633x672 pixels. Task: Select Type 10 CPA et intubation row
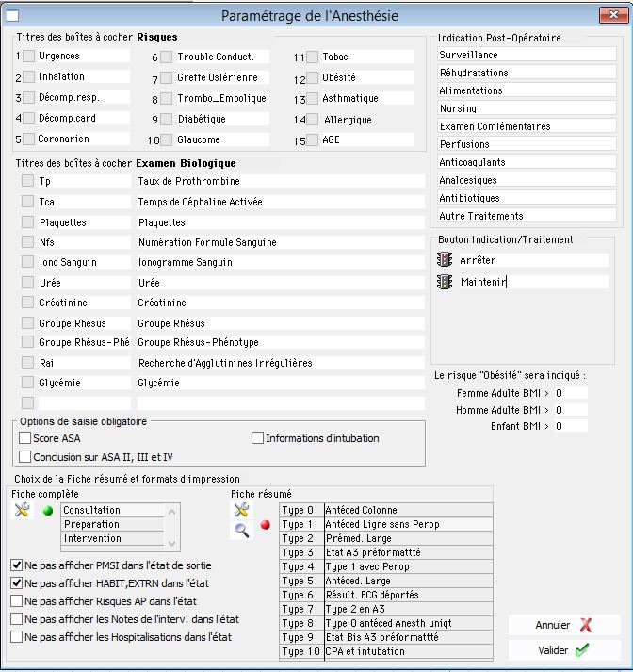(386, 651)
